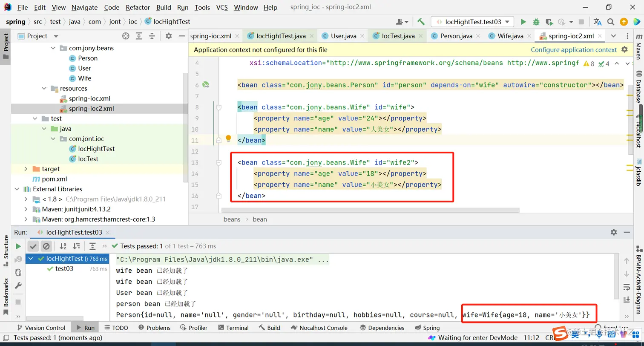Open the Problems tool window
This screenshot has width=644, height=346.
point(154,328)
